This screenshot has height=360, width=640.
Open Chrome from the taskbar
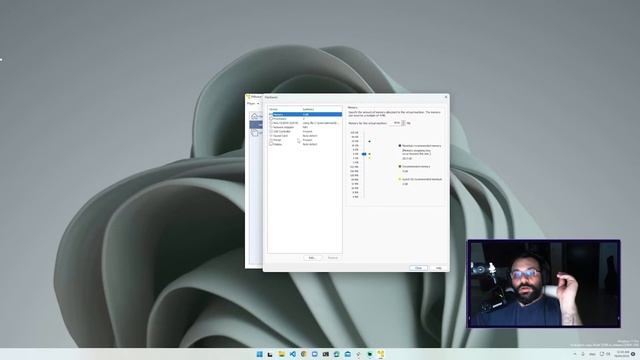pyautogui.click(x=304, y=354)
